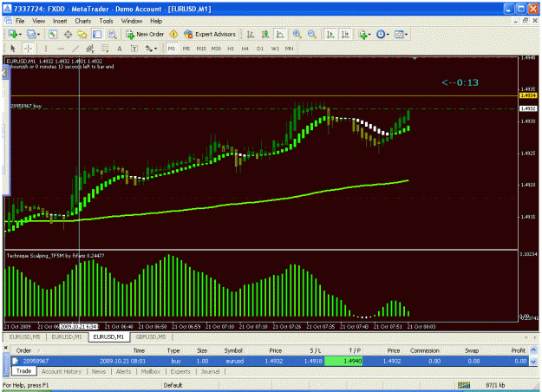542x392 pixels.
Task: Select the text tool A
Action: click(120, 49)
